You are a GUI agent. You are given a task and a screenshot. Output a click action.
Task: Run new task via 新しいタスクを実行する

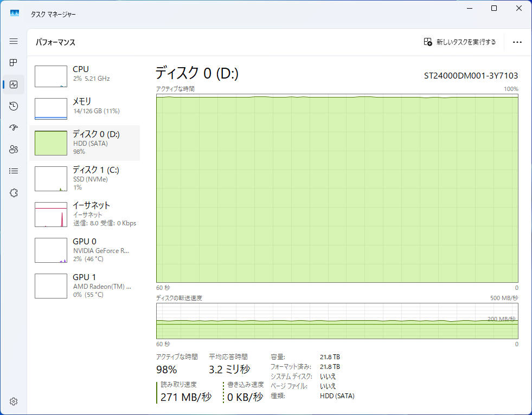click(460, 42)
